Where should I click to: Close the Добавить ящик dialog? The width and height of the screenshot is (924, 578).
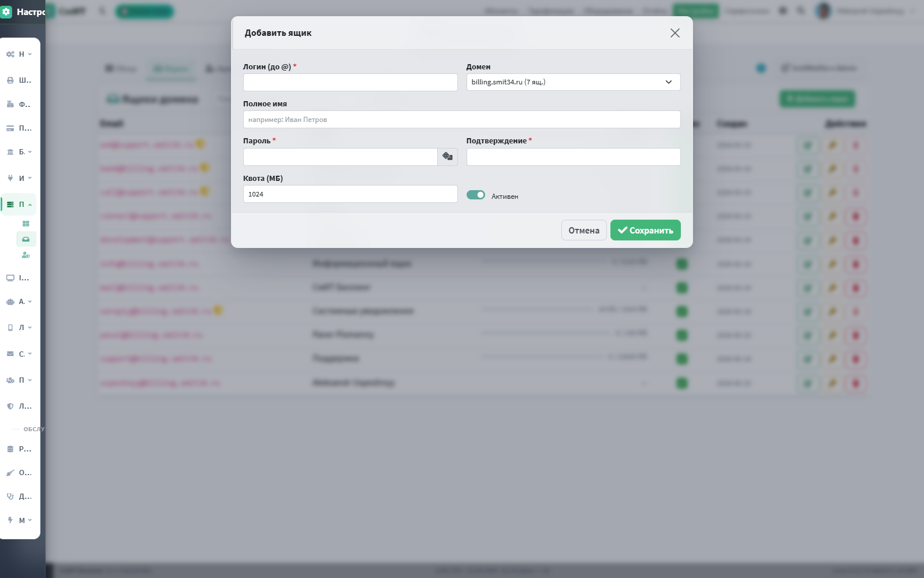675,33
